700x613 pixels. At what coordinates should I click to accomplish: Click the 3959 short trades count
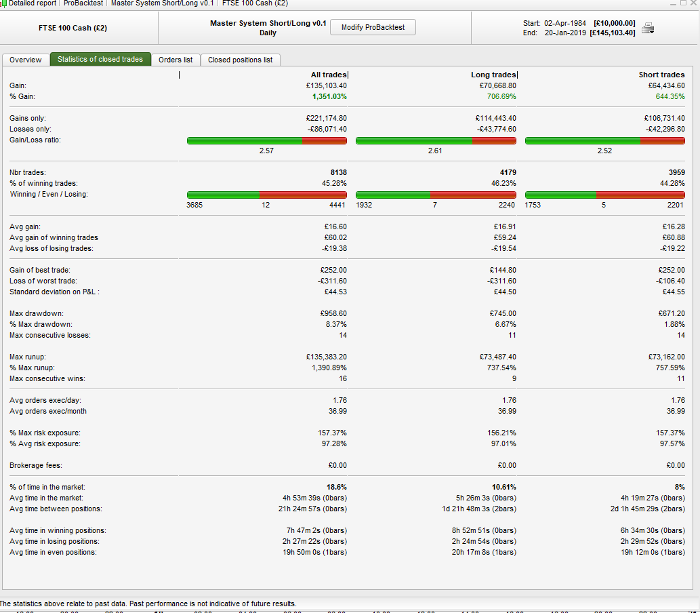[677, 172]
